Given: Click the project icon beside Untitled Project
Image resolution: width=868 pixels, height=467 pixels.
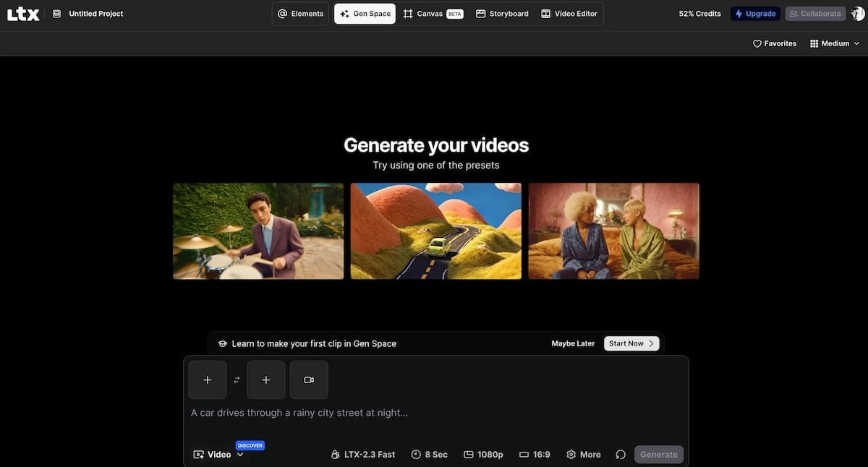Looking at the screenshot, I should (57, 14).
